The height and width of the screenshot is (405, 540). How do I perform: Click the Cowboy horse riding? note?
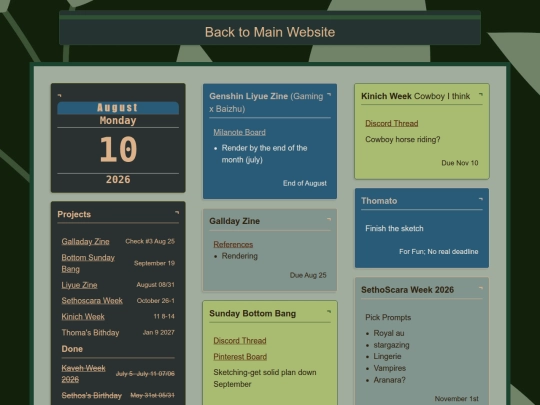coord(403,139)
